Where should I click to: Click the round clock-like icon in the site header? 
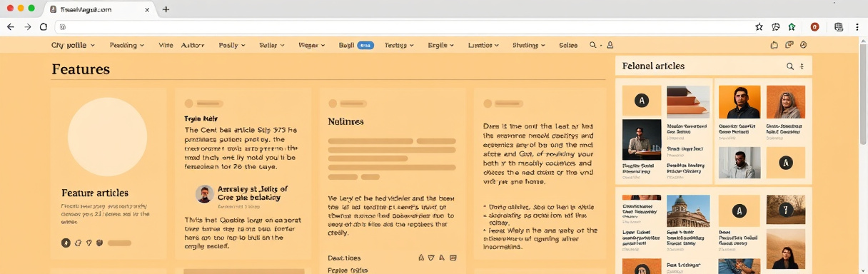pos(803,45)
